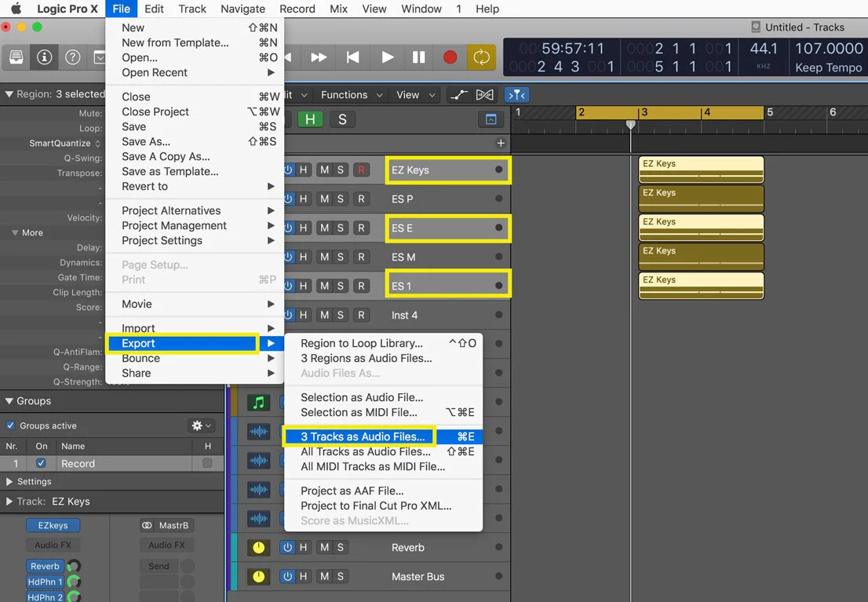The image size is (868, 602).
Task: Expand Track: EZ Keys inspector section
Action: pyautogui.click(x=9, y=502)
